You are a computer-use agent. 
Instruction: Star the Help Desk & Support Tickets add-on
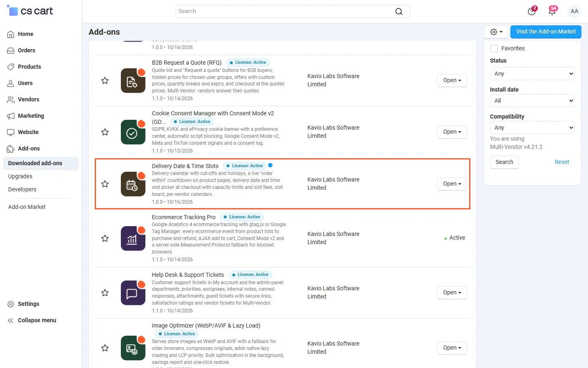(105, 293)
